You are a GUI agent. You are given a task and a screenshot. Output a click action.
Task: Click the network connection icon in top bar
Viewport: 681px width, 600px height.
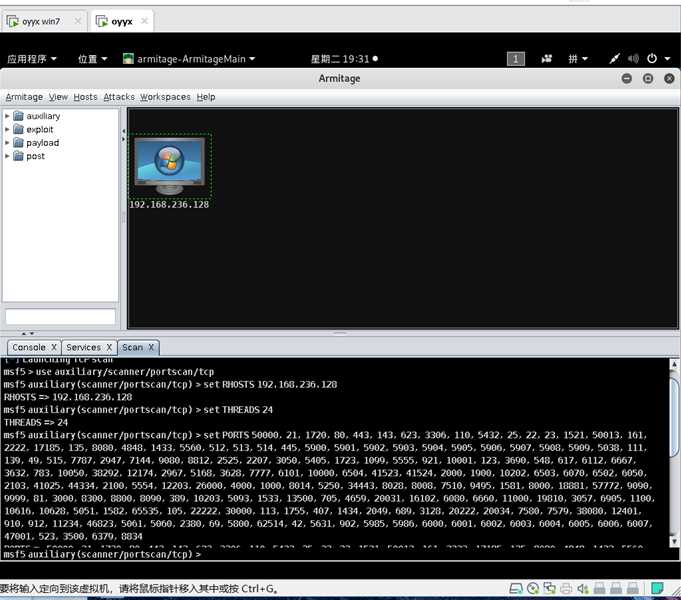tap(614, 58)
